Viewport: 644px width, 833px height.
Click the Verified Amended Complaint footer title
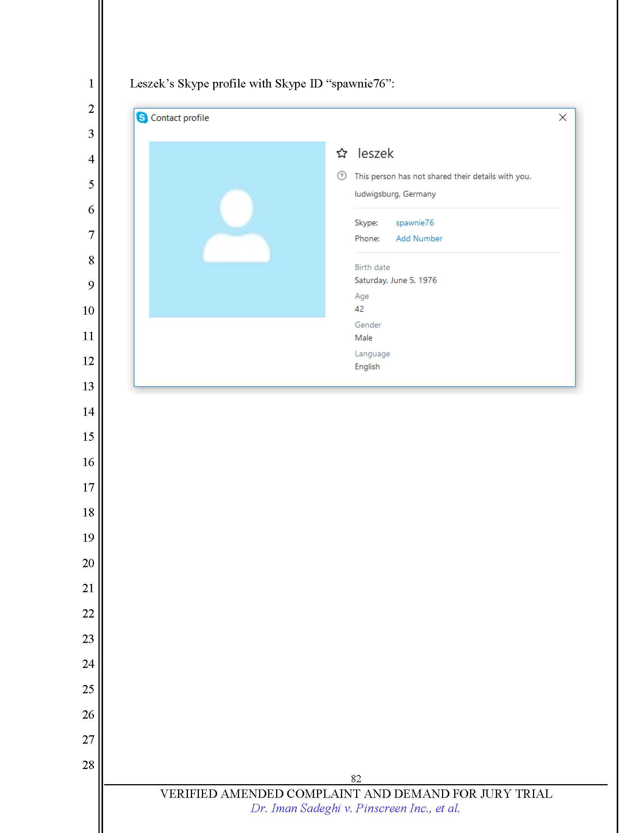(x=356, y=794)
